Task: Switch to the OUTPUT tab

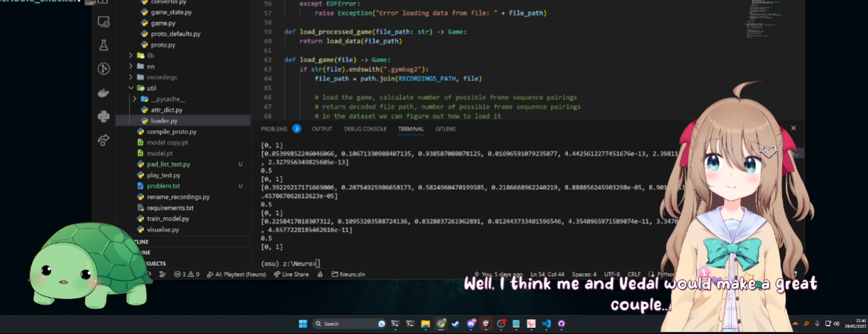Action: pyautogui.click(x=322, y=129)
